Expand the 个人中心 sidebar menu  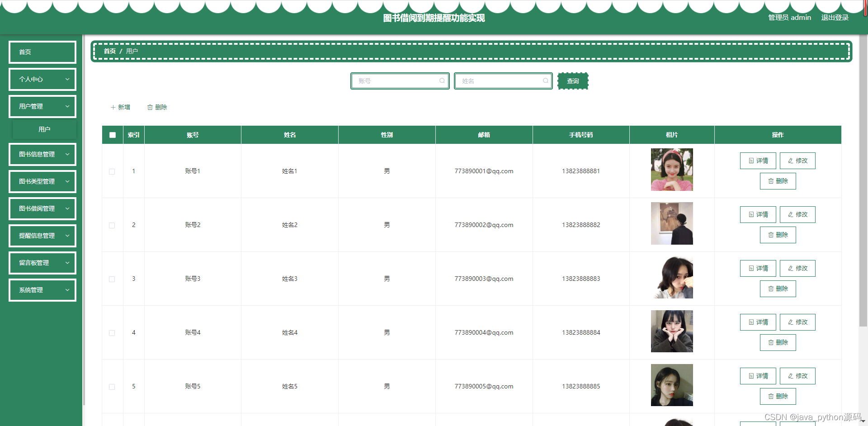[42, 79]
